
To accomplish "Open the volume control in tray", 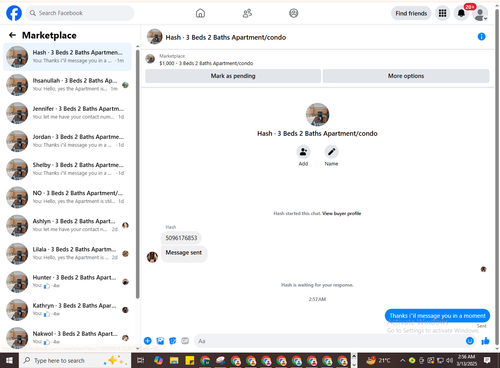I will (x=449, y=360).
